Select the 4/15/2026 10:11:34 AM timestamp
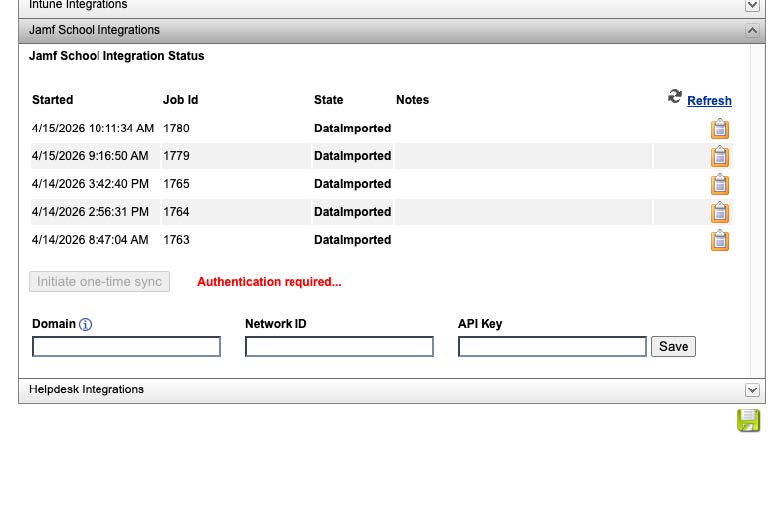This screenshot has width=784, height=520. click(x=93, y=128)
